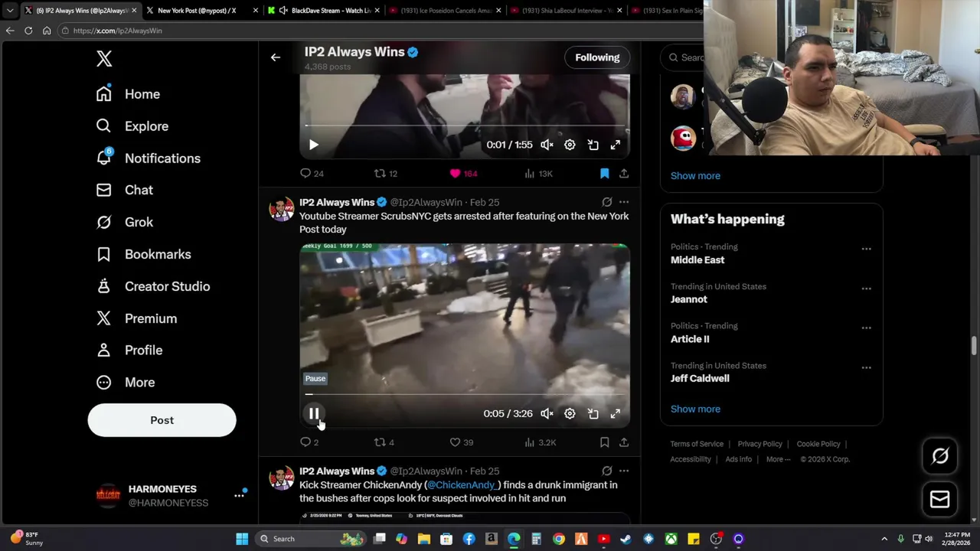Pause the ScrubsNYC video
This screenshot has width=980, height=551.
[x=314, y=413]
